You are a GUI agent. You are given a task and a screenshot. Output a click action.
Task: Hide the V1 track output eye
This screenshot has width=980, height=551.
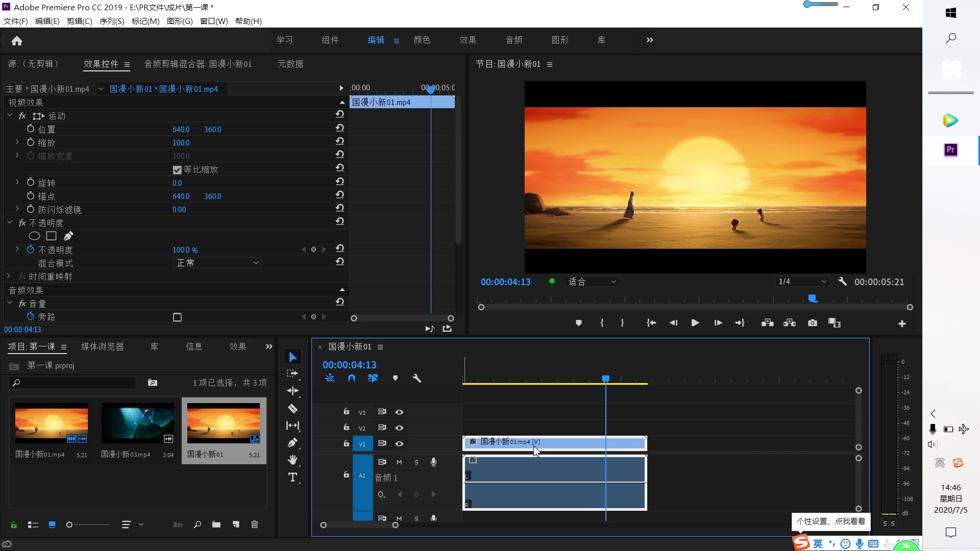pos(400,444)
